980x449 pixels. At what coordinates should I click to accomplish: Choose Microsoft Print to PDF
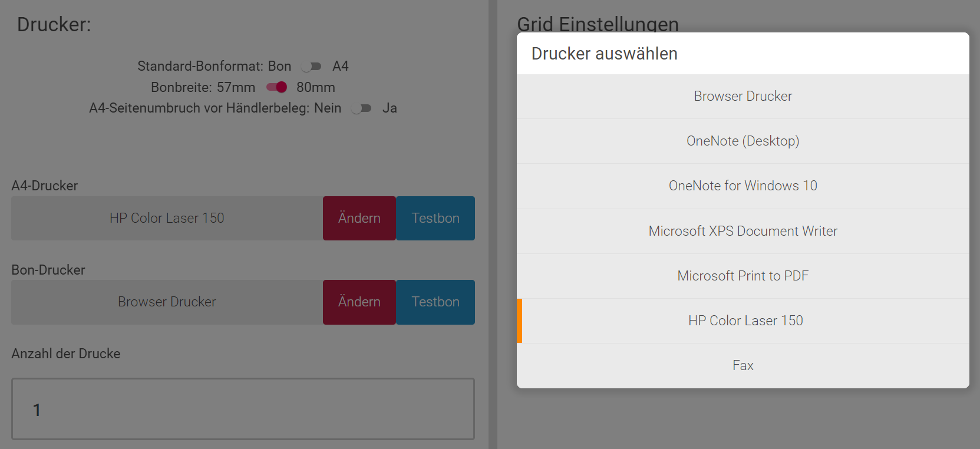[x=743, y=276]
